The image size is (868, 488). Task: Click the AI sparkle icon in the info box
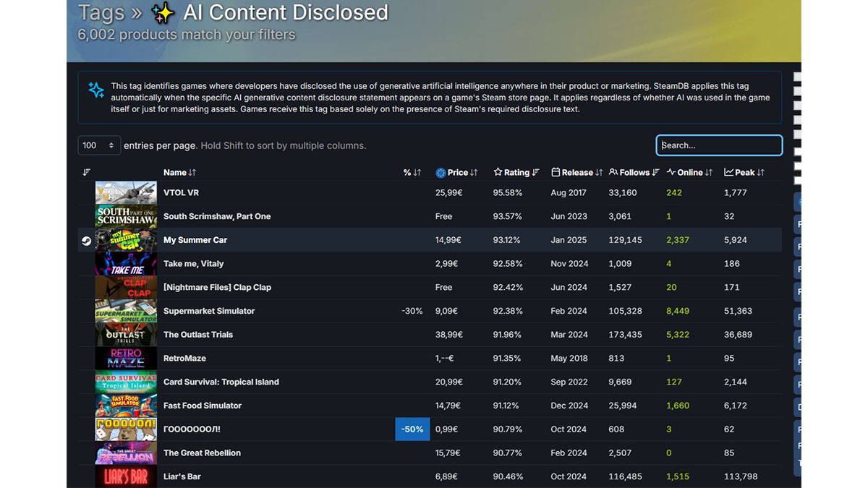pos(96,90)
